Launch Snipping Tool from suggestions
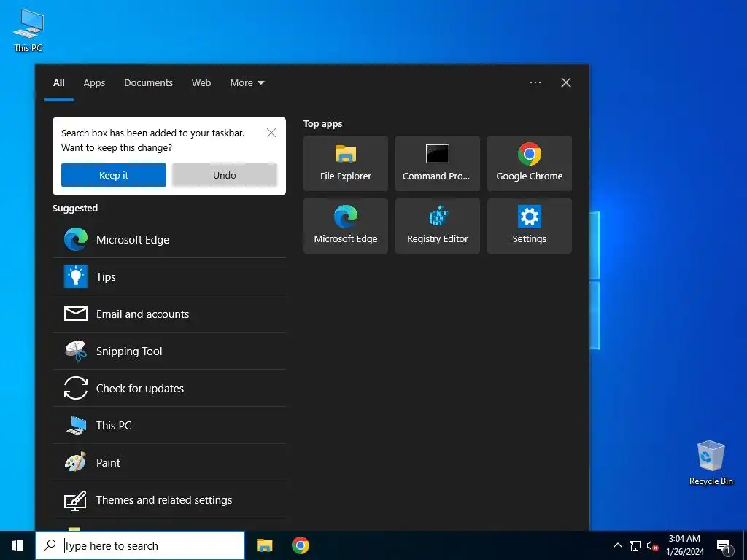 click(x=169, y=351)
